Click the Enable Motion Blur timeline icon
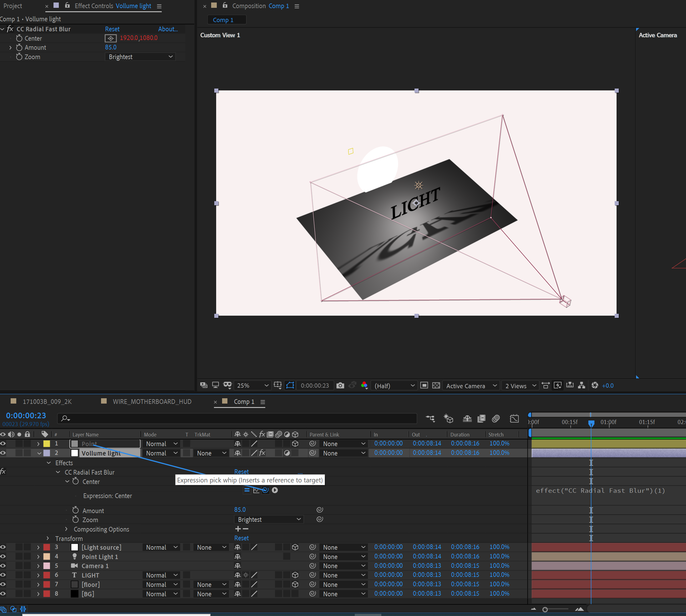The width and height of the screenshot is (686, 616). pyautogui.click(x=496, y=419)
